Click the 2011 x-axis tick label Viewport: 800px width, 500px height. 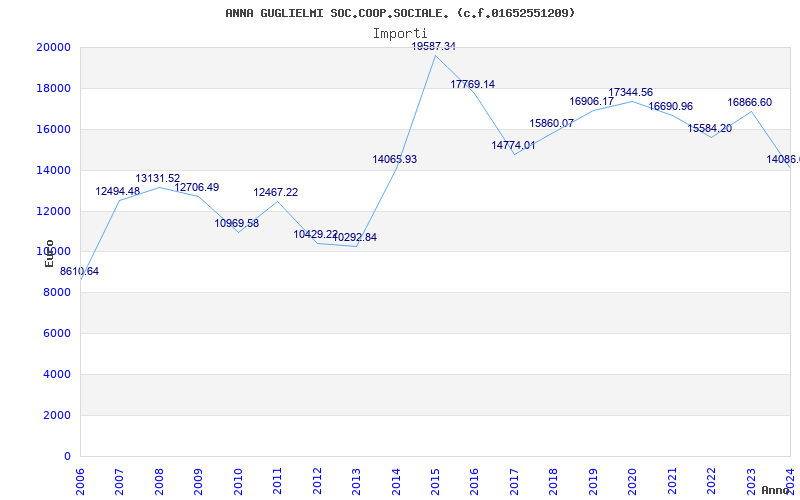click(x=278, y=481)
